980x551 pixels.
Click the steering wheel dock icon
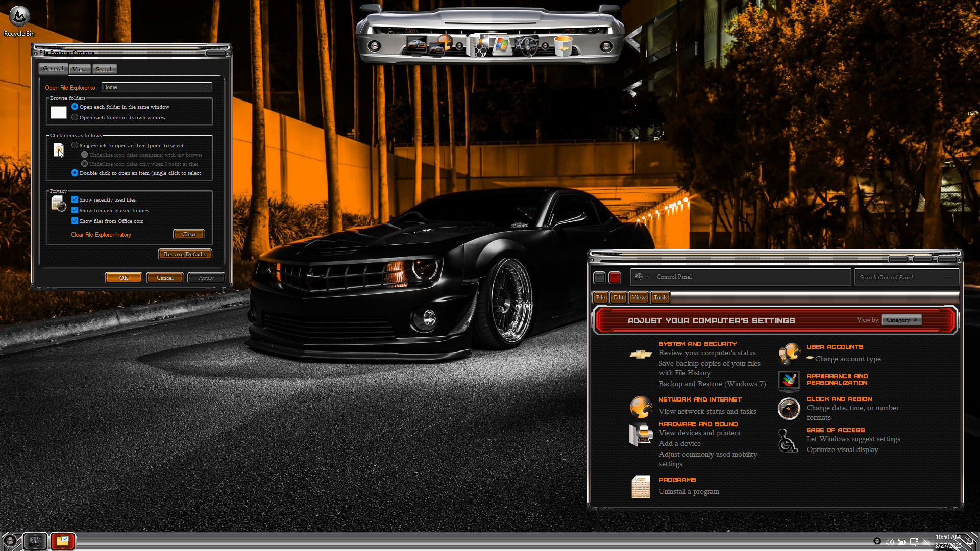[x=528, y=46]
